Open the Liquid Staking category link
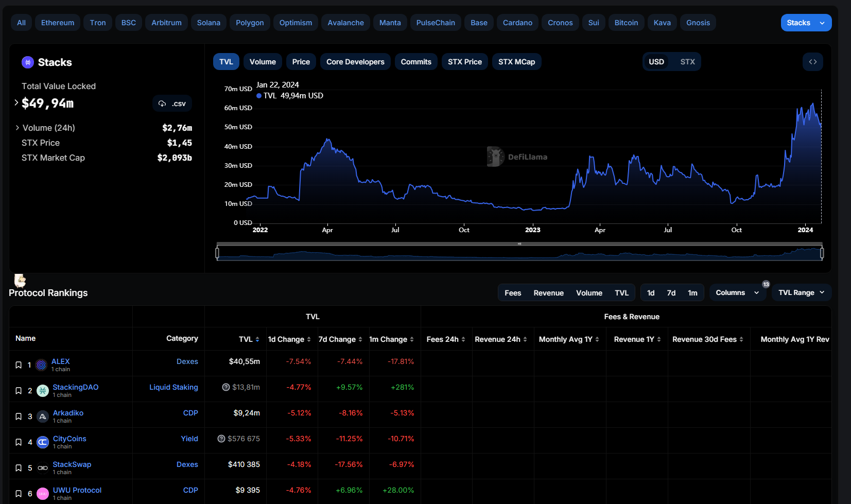This screenshot has width=851, height=504. click(173, 387)
